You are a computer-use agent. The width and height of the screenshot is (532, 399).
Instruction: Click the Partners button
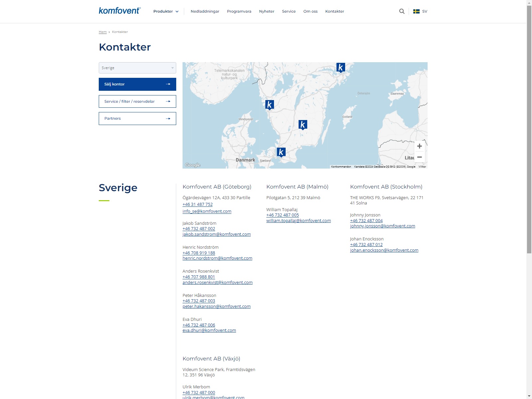pos(137,118)
